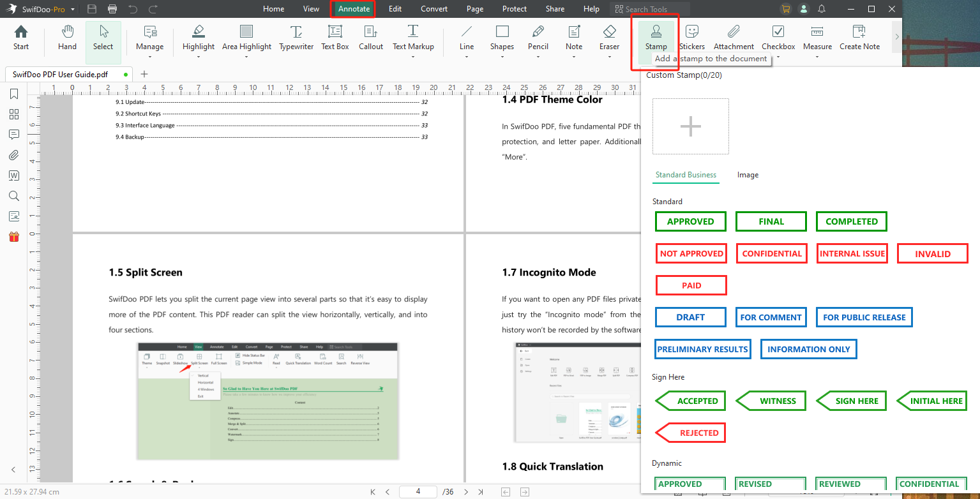Viewport: 980px width, 499px height.
Task: Open the bookmarks sidebar panel
Action: tap(14, 94)
